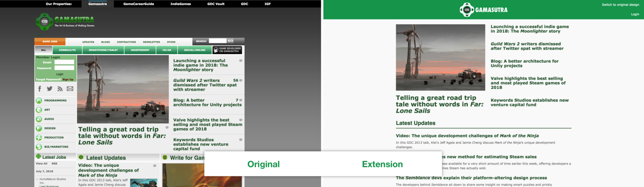Click View All under Latest Jobs
The image size is (644, 187).
[42, 163]
